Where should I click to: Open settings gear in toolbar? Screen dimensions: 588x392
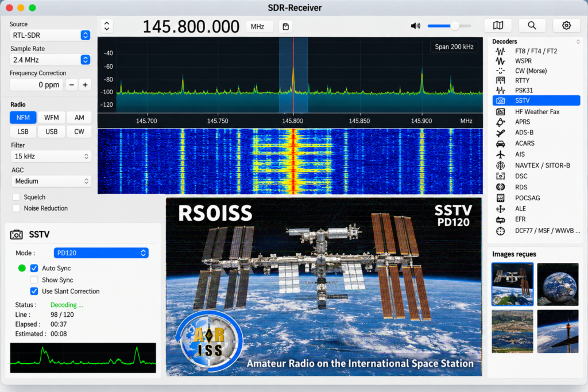(566, 25)
